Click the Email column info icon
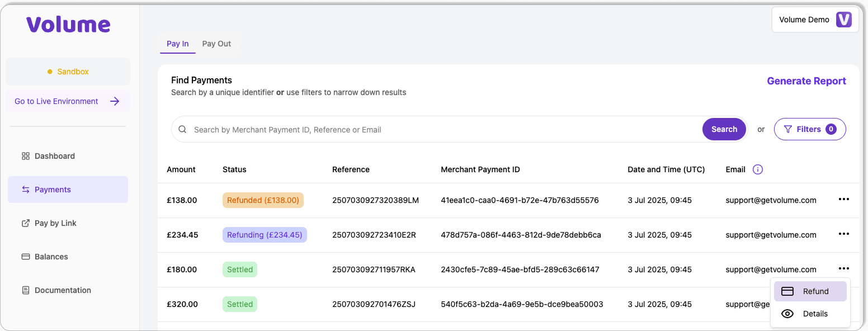This screenshot has height=331, width=868. click(758, 169)
